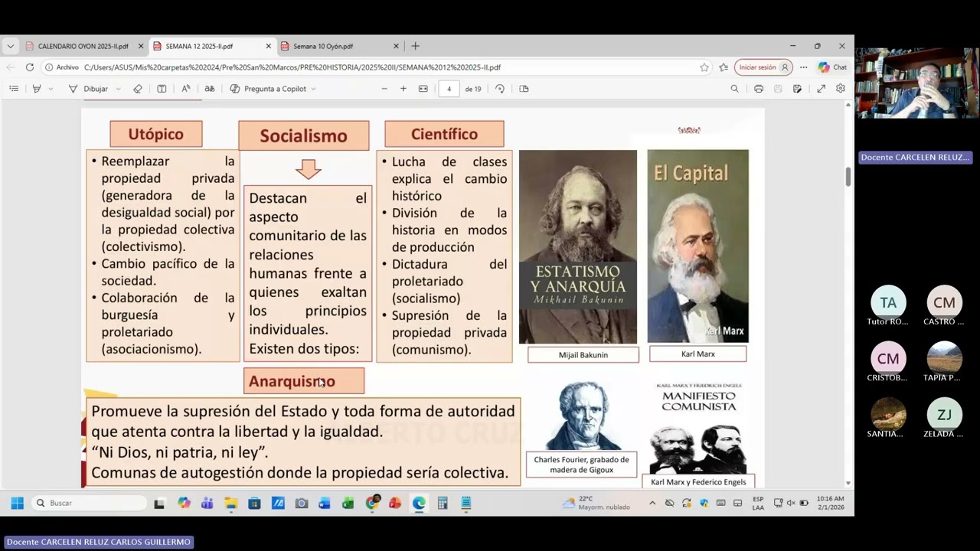Click the add text box icon
Viewport: 980px width, 551px height.
[162, 89]
